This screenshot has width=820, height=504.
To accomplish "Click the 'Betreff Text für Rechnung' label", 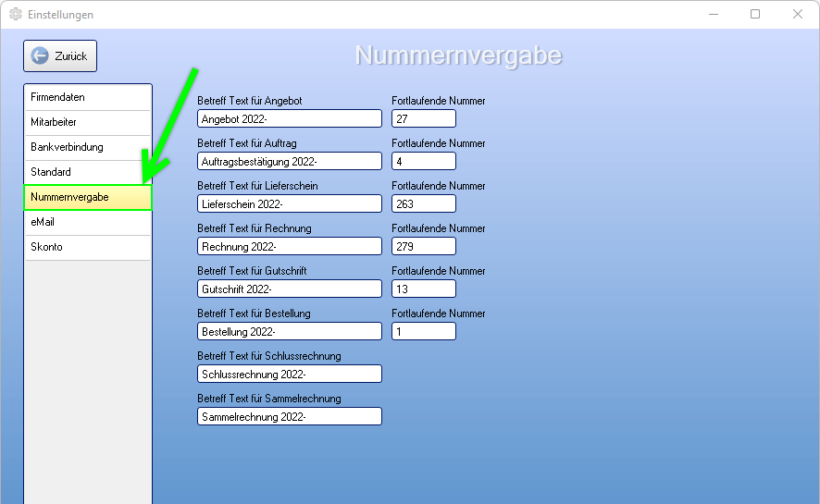I will [255, 228].
